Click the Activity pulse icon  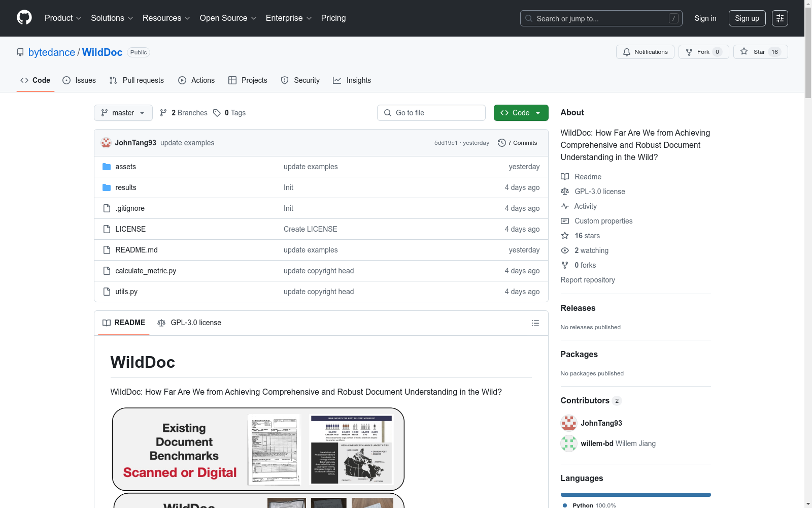pos(565,206)
